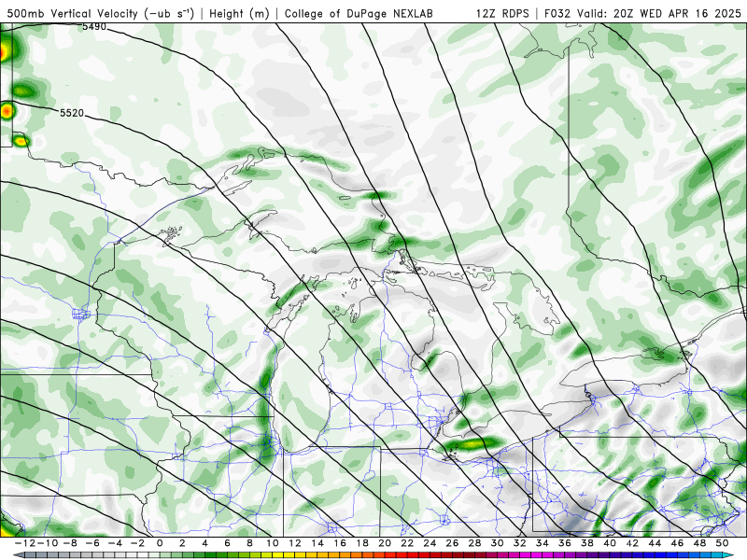
Task: Click the colorbar label "6"
Action: point(227,543)
